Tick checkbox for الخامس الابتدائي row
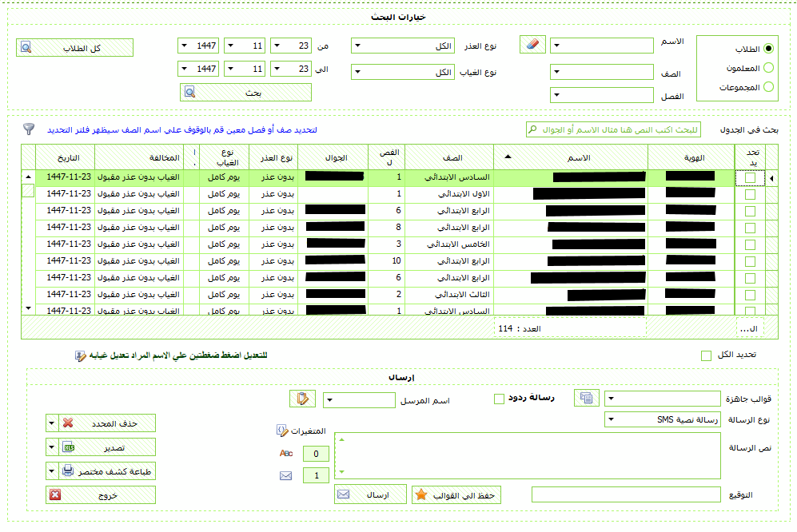797x532 pixels. (751, 245)
